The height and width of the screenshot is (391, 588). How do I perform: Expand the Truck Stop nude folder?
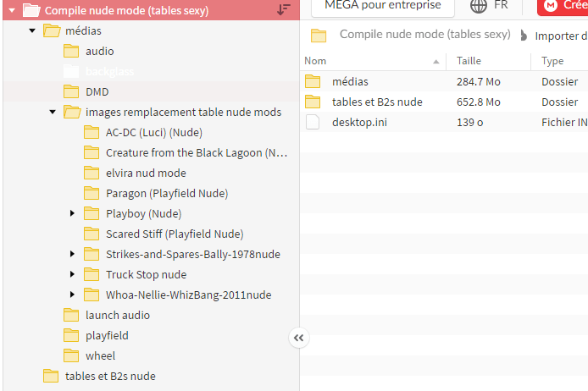pyautogui.click(x=73, y=274)
